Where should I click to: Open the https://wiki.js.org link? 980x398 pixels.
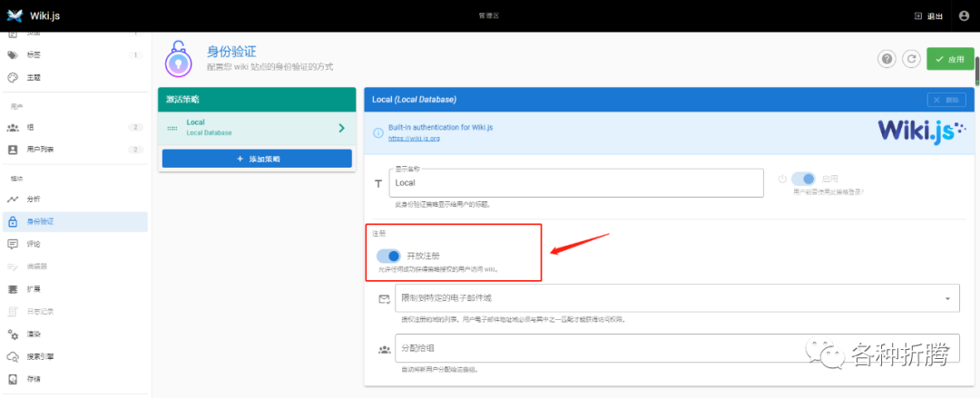414,138
